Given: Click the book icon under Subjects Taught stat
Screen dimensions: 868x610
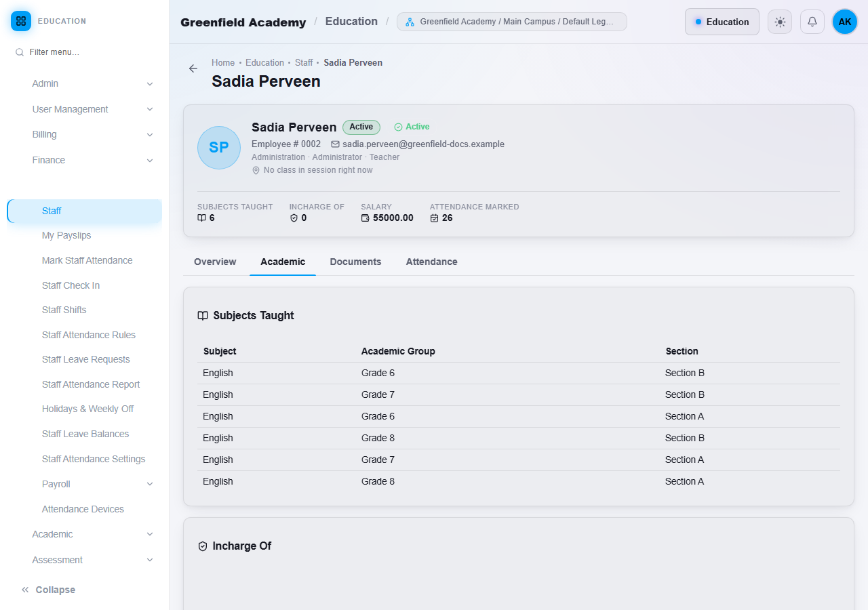Looking at the screenshot, I should click(x=201, y=218).
